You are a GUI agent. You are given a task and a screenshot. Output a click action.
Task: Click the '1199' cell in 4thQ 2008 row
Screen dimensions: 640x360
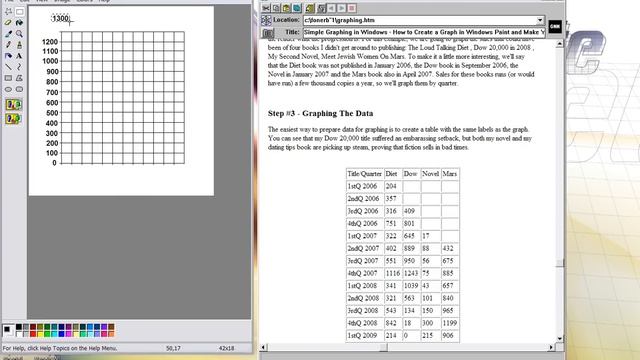tap(450, 323)
